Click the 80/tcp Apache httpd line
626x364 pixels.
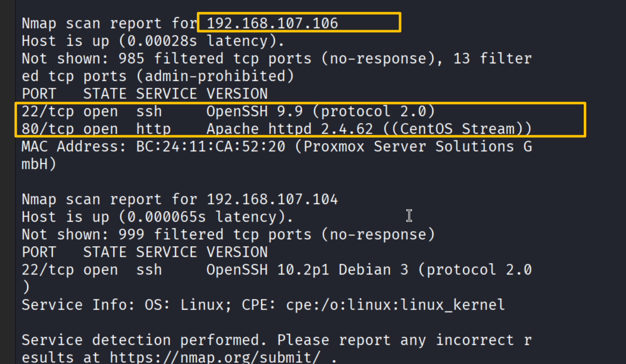point(277,129)
